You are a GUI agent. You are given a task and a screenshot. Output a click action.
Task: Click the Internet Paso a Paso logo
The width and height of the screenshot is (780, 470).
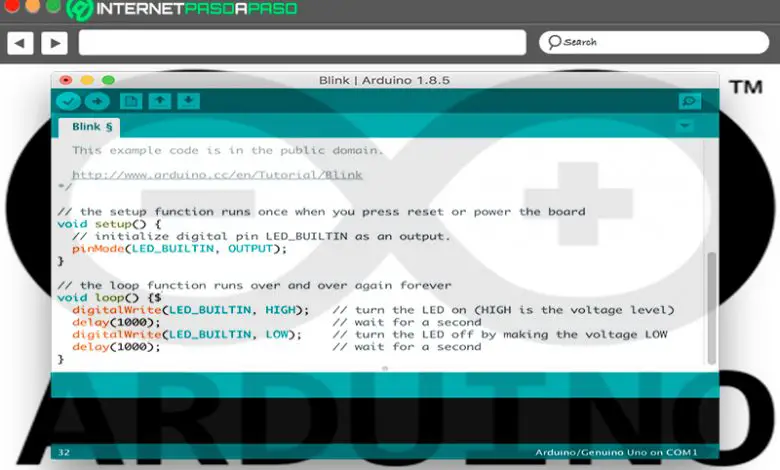click(x=182, y=9)
